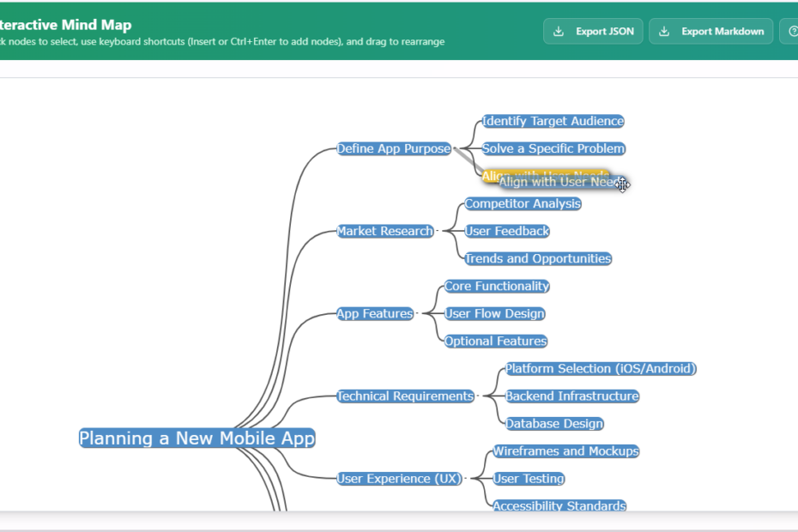Select the Accessibility Standards node
This screenshot has height=532, width=798.
click(559, 505)
